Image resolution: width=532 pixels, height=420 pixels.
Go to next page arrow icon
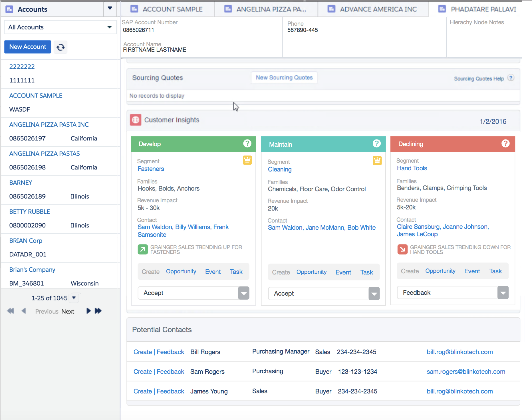(88, 311)
